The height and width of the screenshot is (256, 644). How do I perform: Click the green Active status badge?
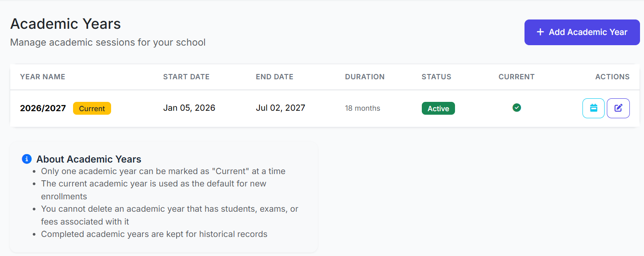[438, 108]
